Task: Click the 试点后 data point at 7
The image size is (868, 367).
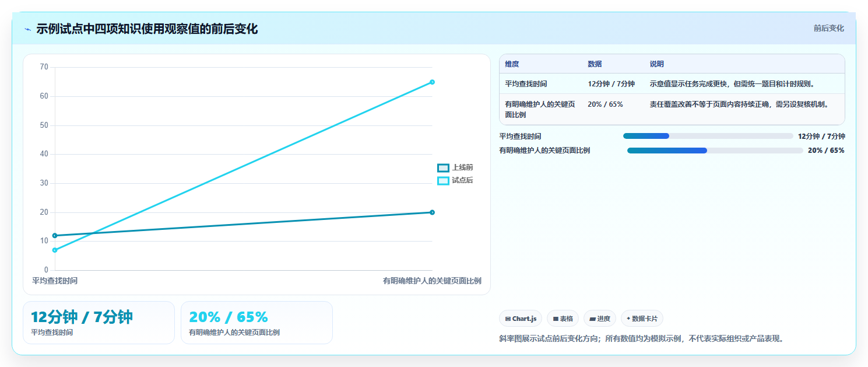Action: (55, 250)
